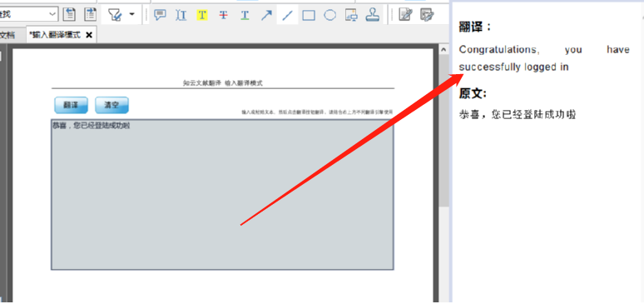Activate the yellow highlight text tool
Screen dimensions: 644x304
click(x=202, y=15)
